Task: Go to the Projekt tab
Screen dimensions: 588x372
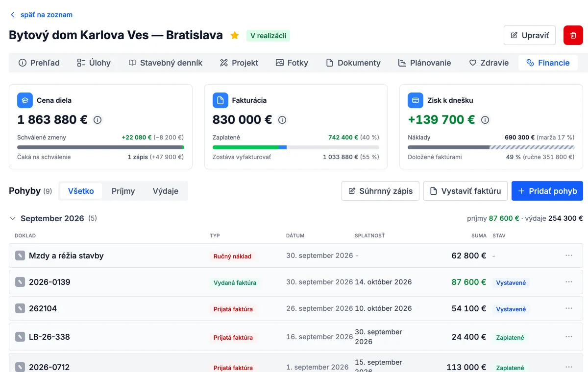Action: (239, 63)
